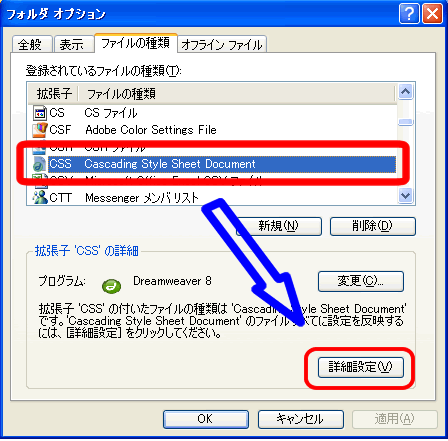Select the CS file type icon

40,113
